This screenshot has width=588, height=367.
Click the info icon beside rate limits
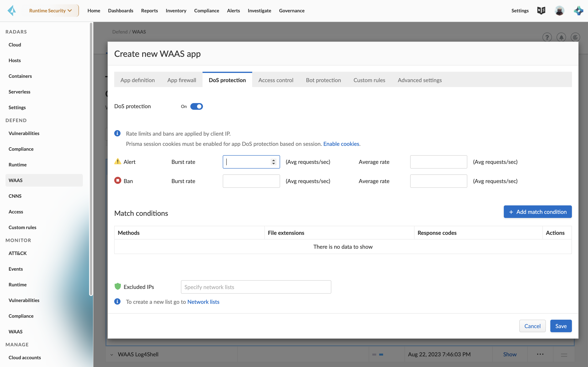pos(117,133)
